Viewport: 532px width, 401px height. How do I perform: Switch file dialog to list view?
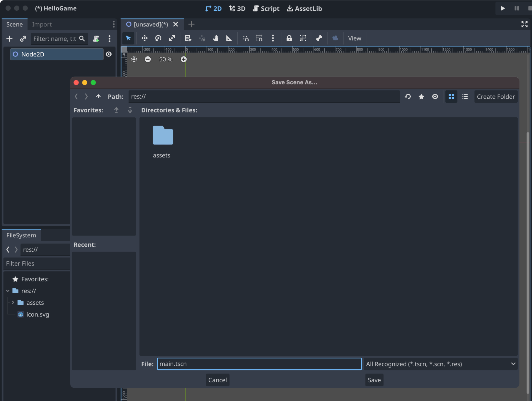465,96
